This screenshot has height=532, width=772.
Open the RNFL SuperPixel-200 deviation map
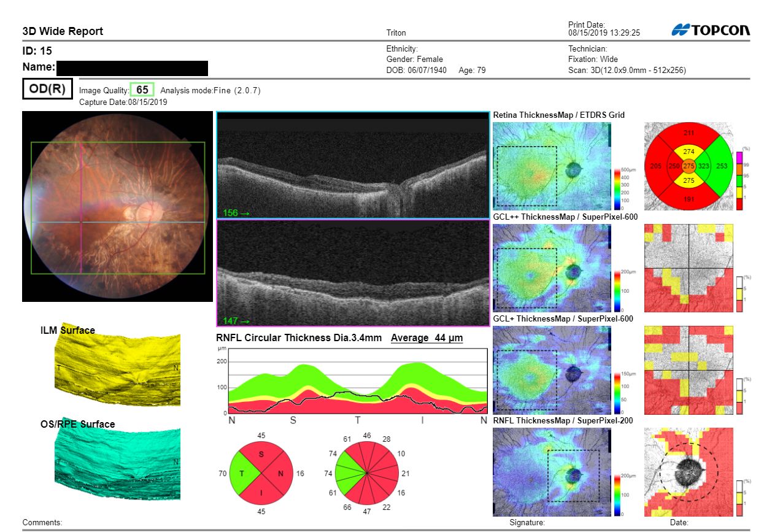coord(689,472)
